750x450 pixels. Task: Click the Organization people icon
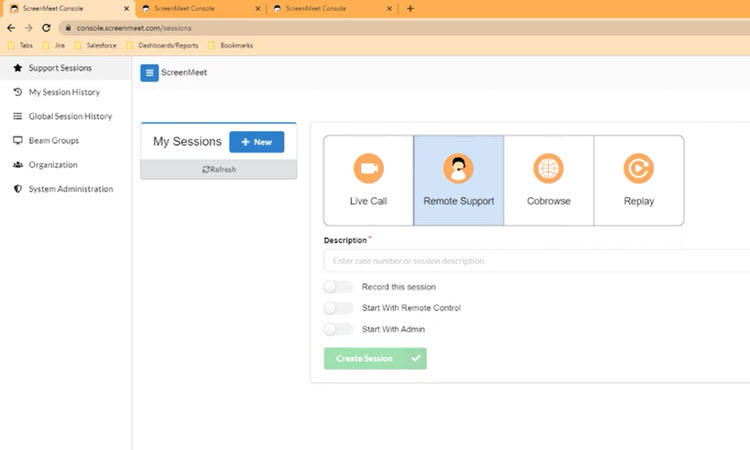[18, 165]
